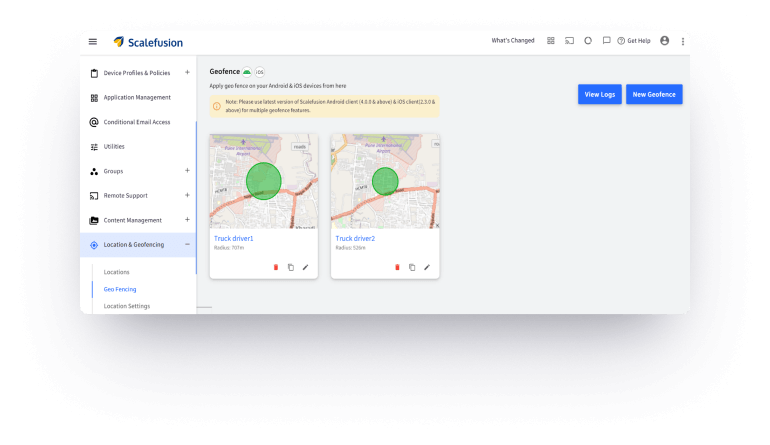This screenshot has height=445, width=770.
Task: Edit the Truck driver2 geofence
Action: point(427,267)
